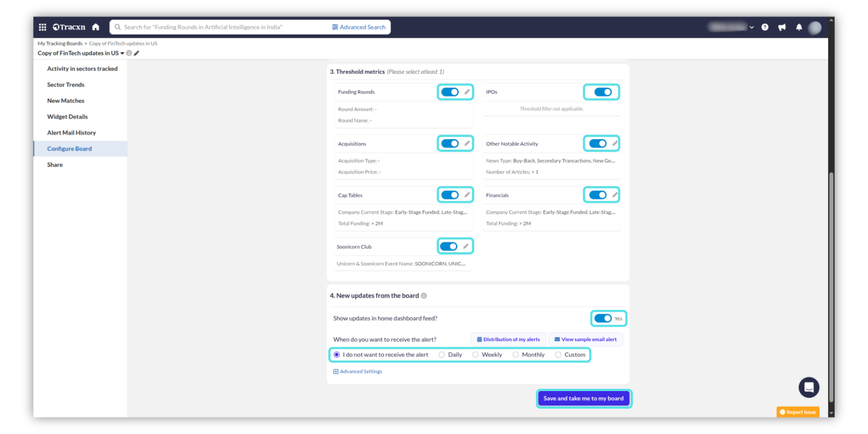
Task: Open the help question mark icon
Action: tap(764, 27)
